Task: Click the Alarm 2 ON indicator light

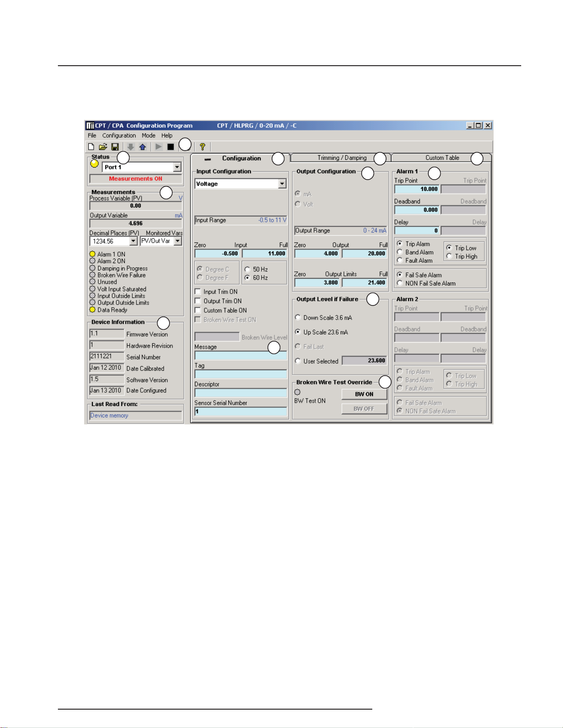Action: (92, 261)
